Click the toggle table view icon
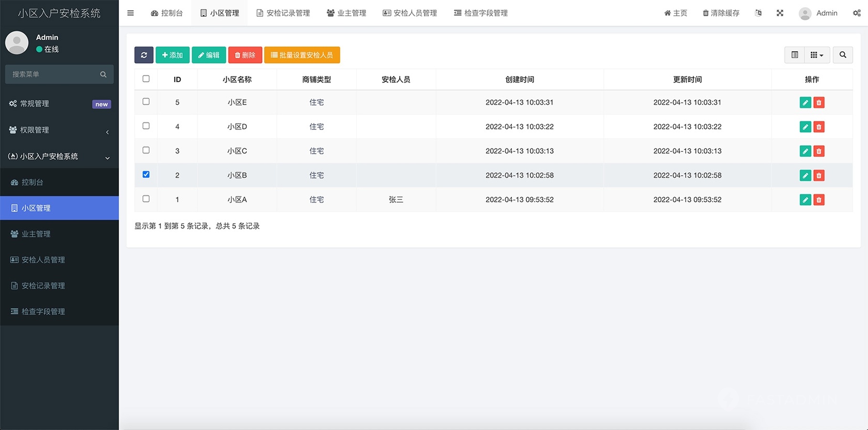868x430 pixels. click(x=794, y=55)
